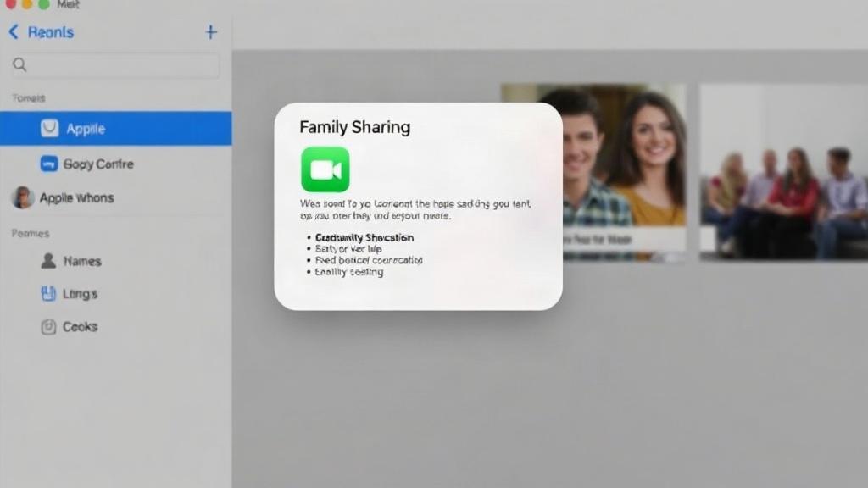Click the plus add button in sidebar
The width and height of the screenshot is (868, 488).
211,32
